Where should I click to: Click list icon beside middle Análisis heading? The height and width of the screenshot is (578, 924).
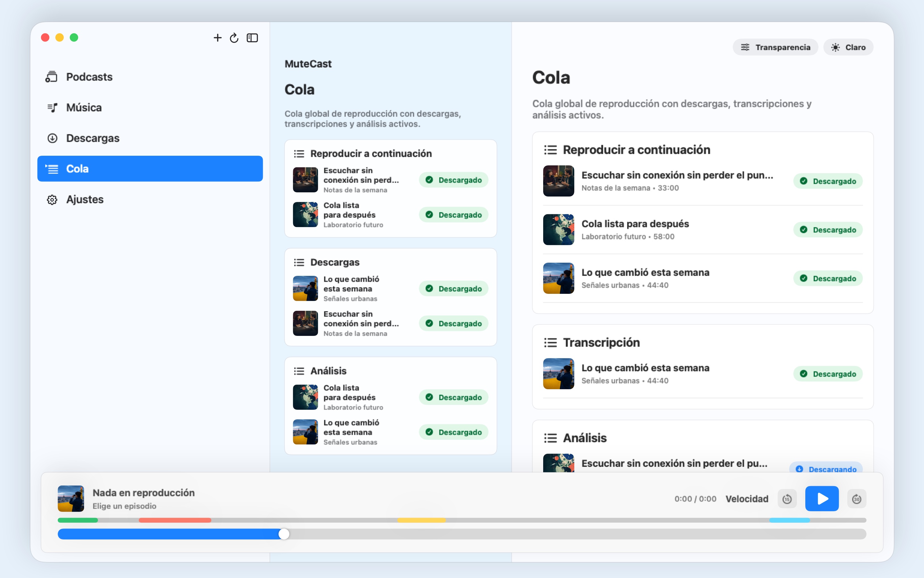(x=299, y=371)
